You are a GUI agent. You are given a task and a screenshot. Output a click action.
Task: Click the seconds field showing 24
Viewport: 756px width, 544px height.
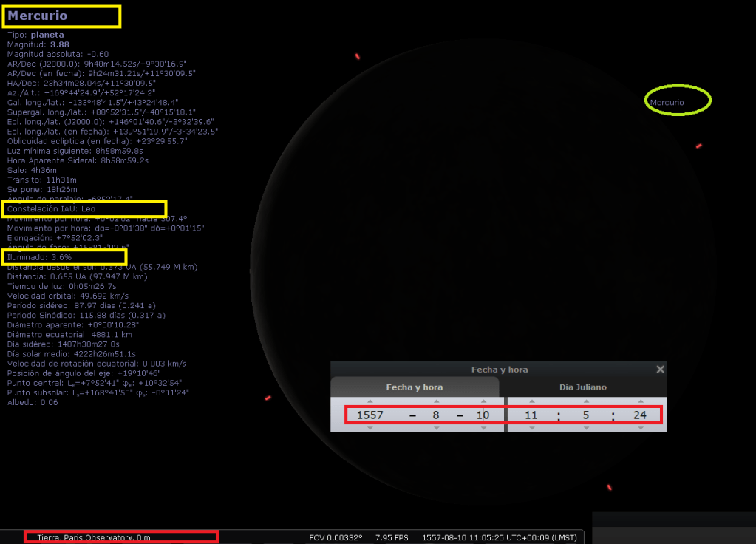pos(640,415)
